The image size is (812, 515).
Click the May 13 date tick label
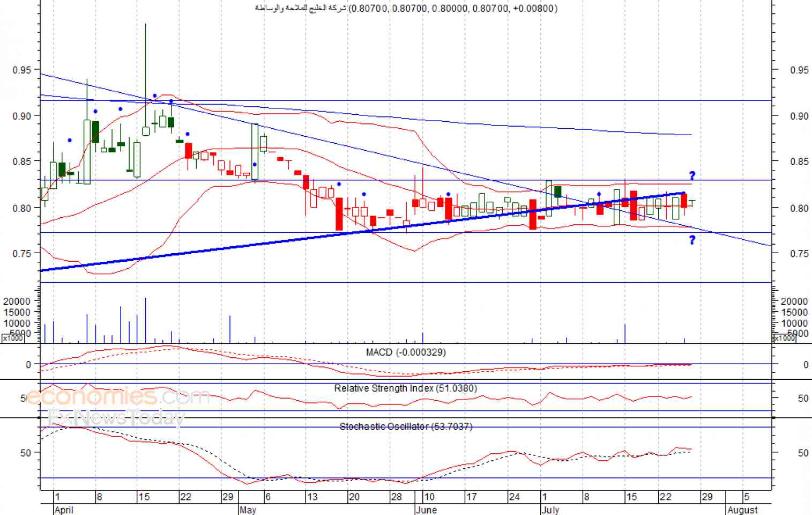(x=312, y=497)
